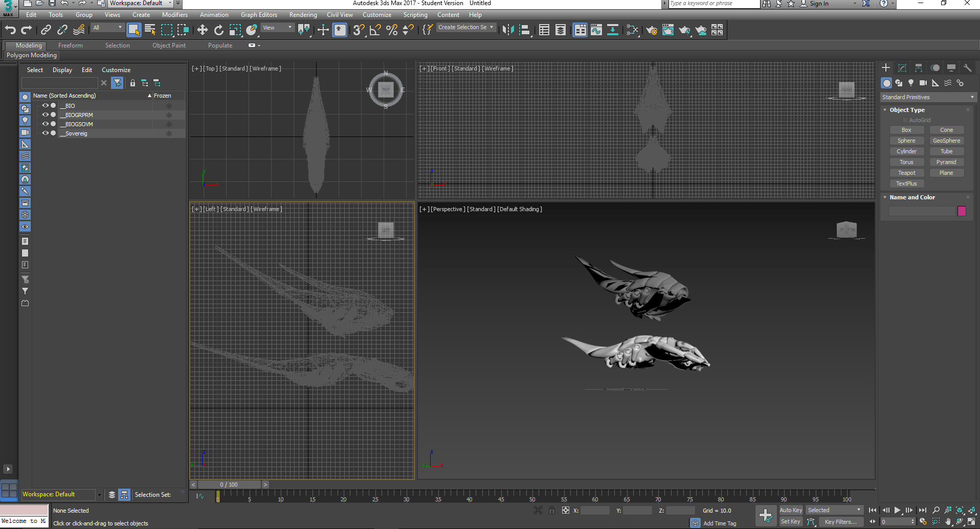The height and width of the screenshot is (529, 980).
Task: Click the Select by Name icon
Action: (150, 30)
